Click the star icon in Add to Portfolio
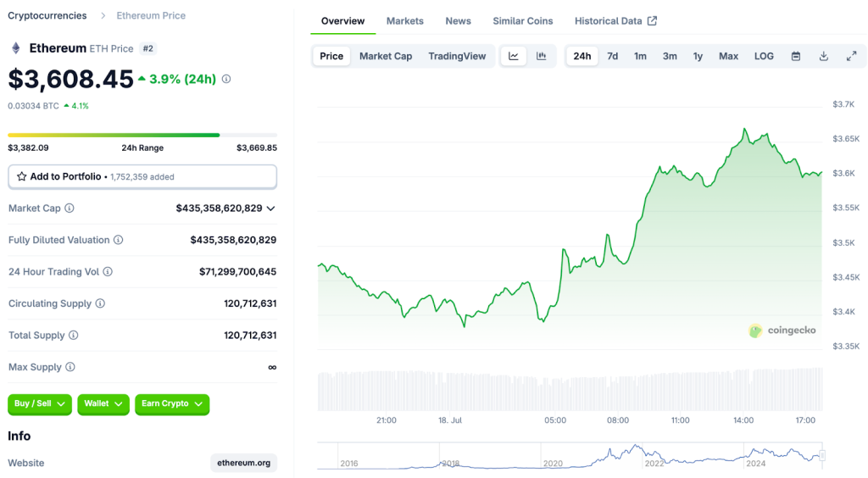 pyautogui.click(x=21, y=176)
